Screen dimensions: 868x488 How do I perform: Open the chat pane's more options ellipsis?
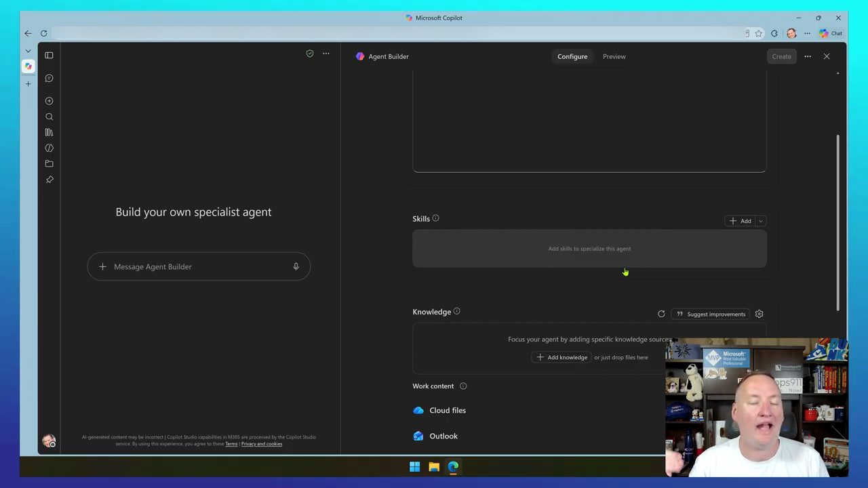pyautogui.click(x=326, y=54)
